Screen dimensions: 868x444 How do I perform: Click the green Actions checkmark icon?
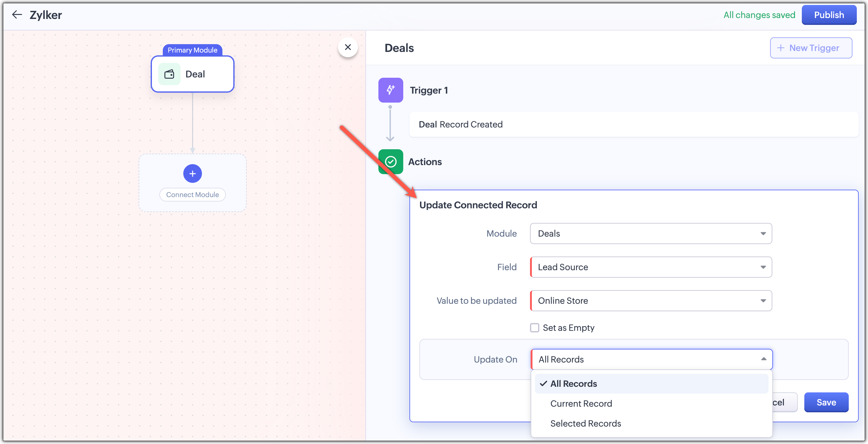point(391,162)
